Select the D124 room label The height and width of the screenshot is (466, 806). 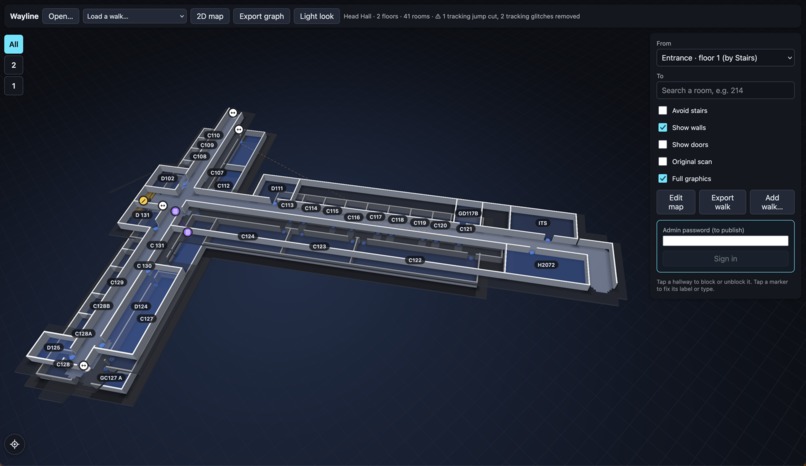coord(141,307)
